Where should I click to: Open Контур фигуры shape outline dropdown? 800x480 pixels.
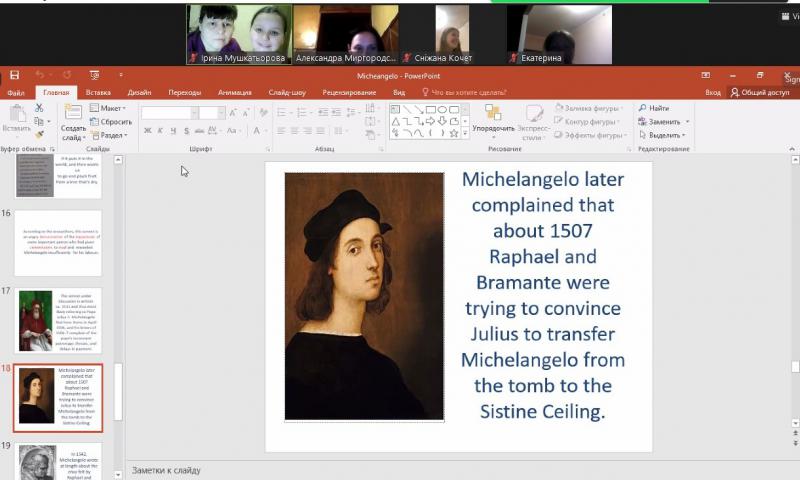(x=587, y=121)
